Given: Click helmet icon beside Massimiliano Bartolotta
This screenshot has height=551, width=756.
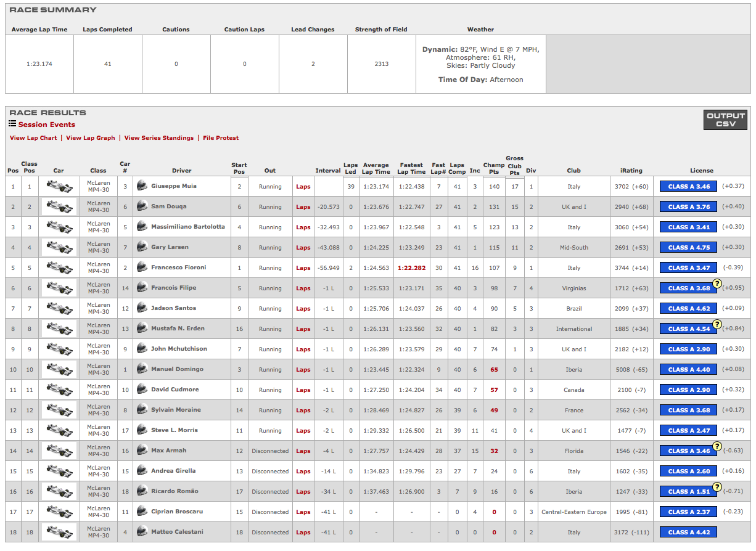Looking at the screenshot, I should pyautogui.click(x=142, y=226).
